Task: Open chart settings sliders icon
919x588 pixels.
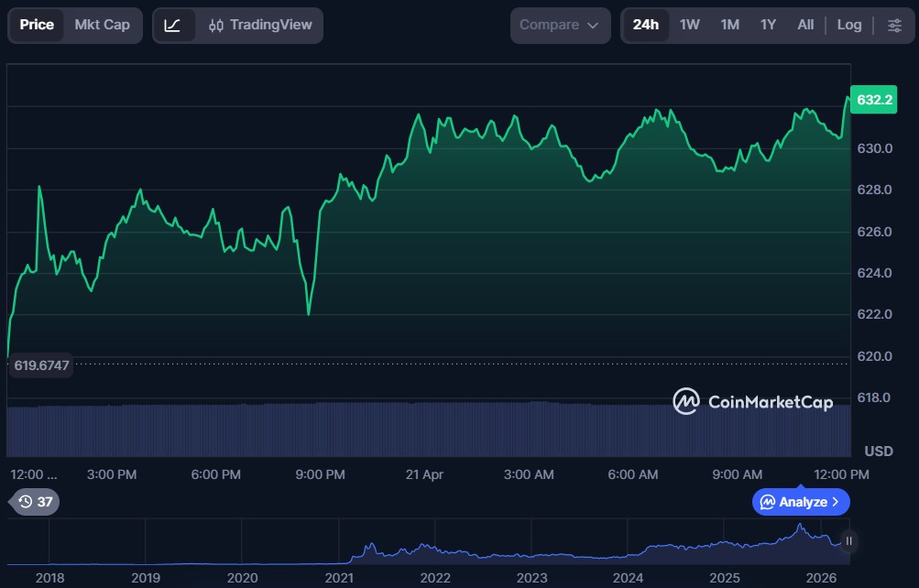Action: click(x=894, y=25)
